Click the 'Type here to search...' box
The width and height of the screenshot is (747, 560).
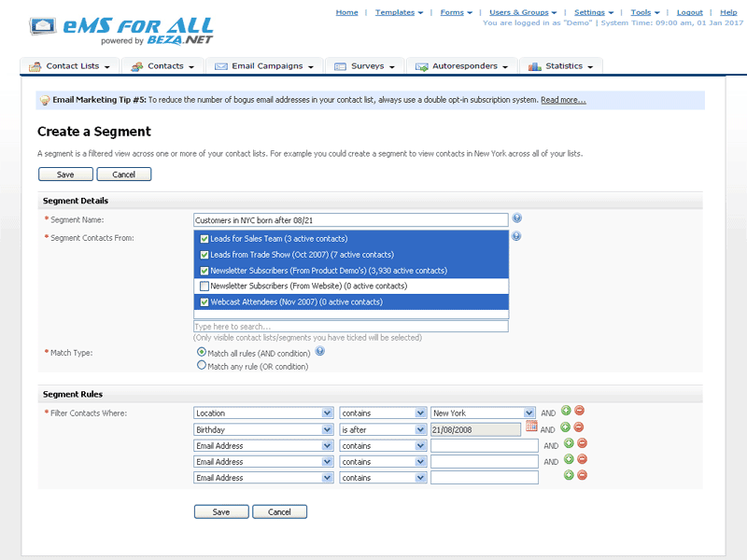pyautogui.click(x=351, y=326)
